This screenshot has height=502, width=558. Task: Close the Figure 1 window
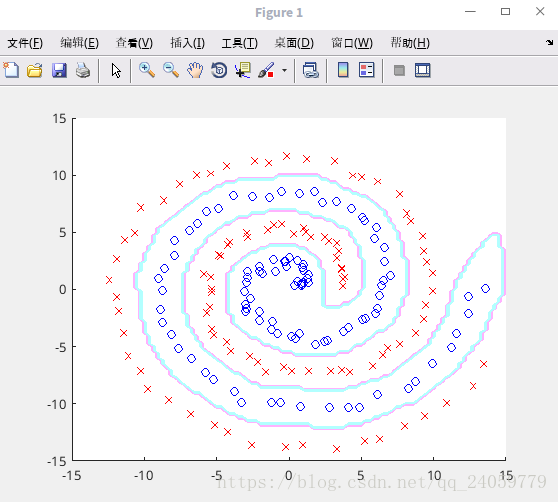point(540,12)
